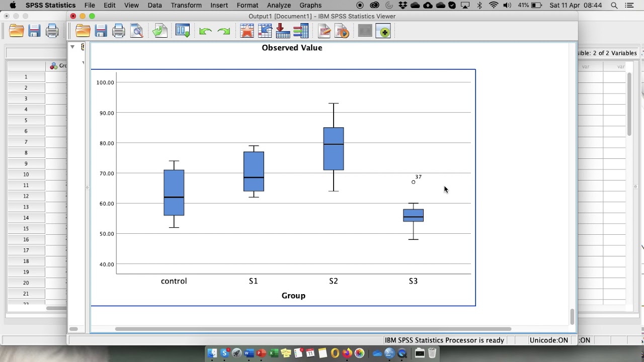
Task: Open the Insert menu
Action: tap(219, 5)
